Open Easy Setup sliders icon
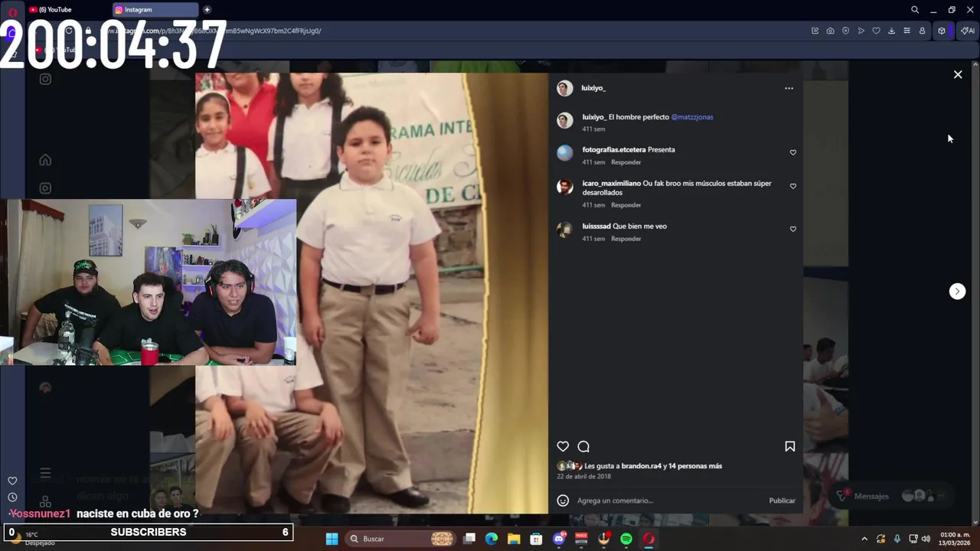The image size is (980, 551). click(x=906, y=31)
